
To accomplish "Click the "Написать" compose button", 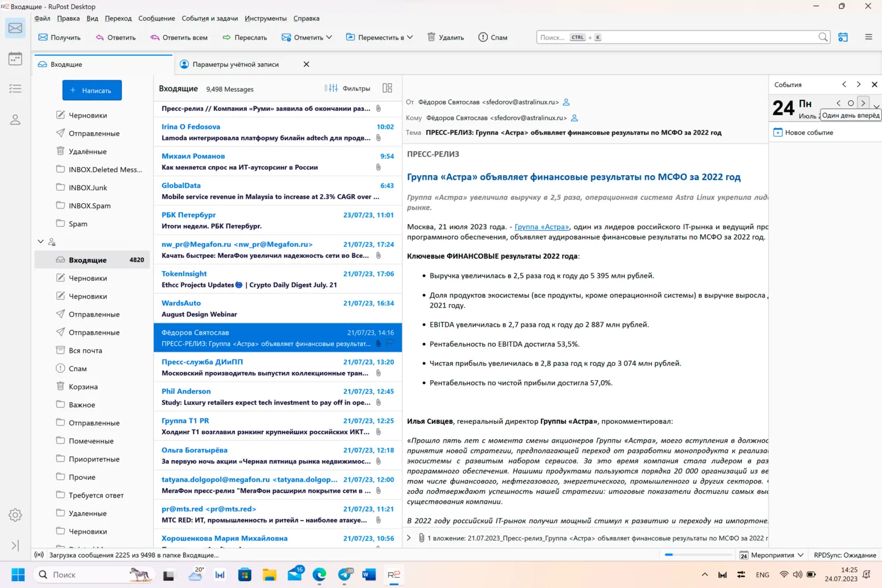I will [92, 90].
